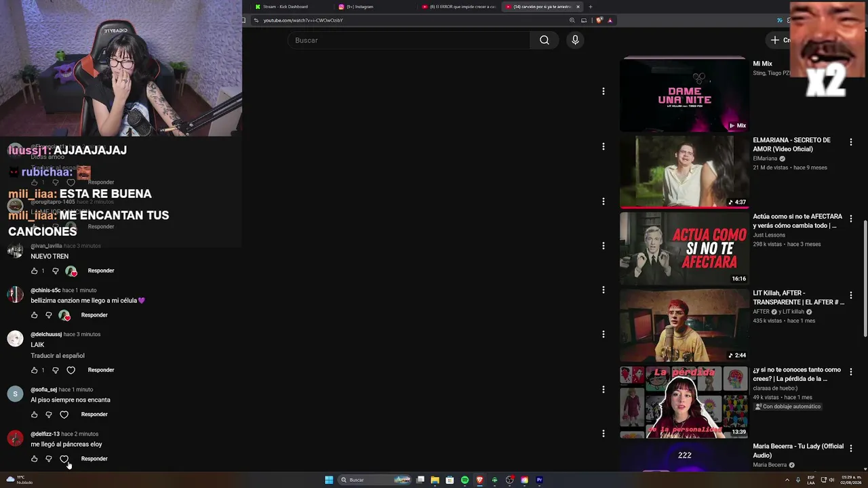
Task: Open options menu for @delfizz-13 comment
Action: pos(603,433)
